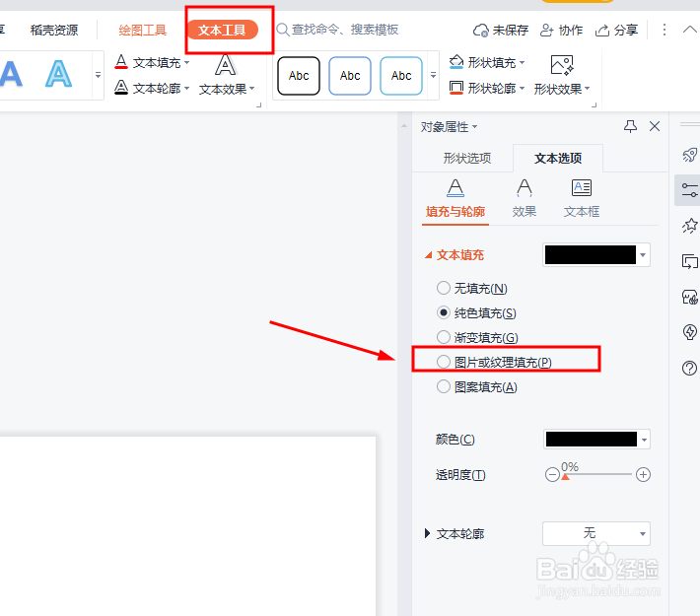Click the picture-and-hand sidebar icon
Image resolution: width=700 pixels, height=616 pixels.
coord(689,297)
